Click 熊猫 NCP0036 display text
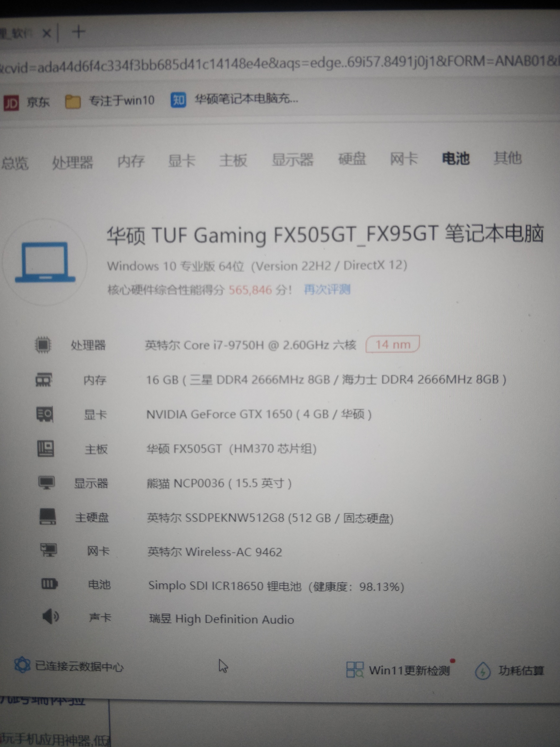 coord(219,483)
